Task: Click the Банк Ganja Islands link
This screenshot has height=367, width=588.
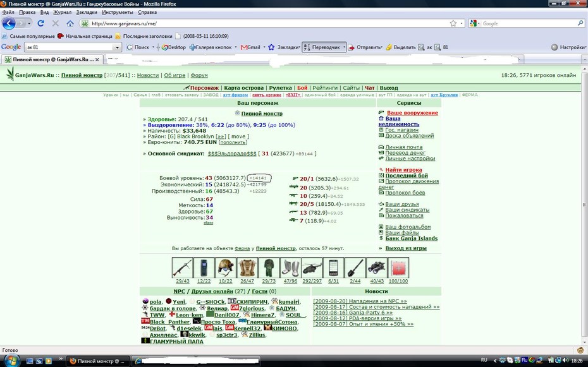Action: point(412,238)
